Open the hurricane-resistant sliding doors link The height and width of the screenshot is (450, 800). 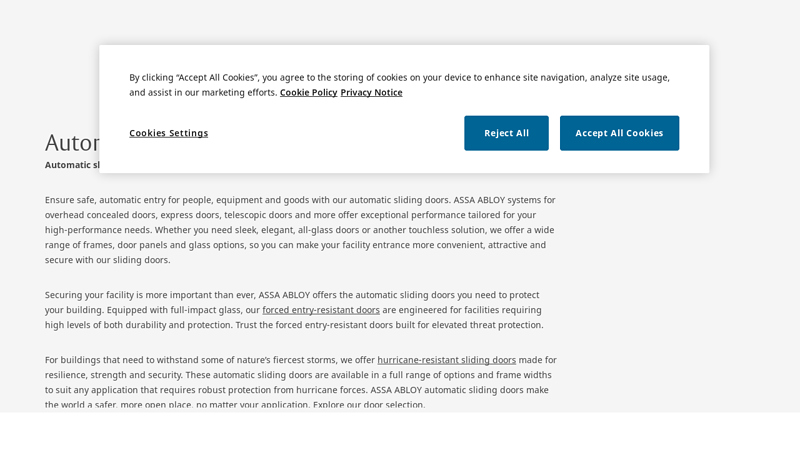point(446,360)
